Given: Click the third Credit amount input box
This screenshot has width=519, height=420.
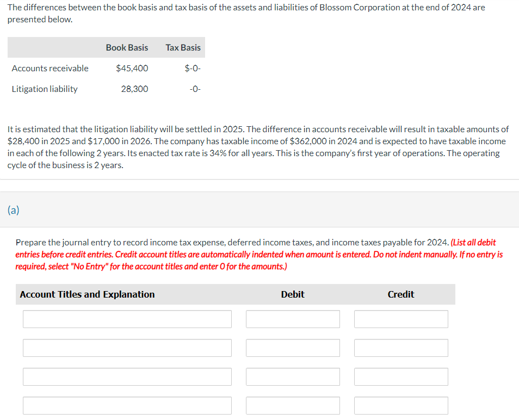Looking at the screenshot, I should pos(400,376).
